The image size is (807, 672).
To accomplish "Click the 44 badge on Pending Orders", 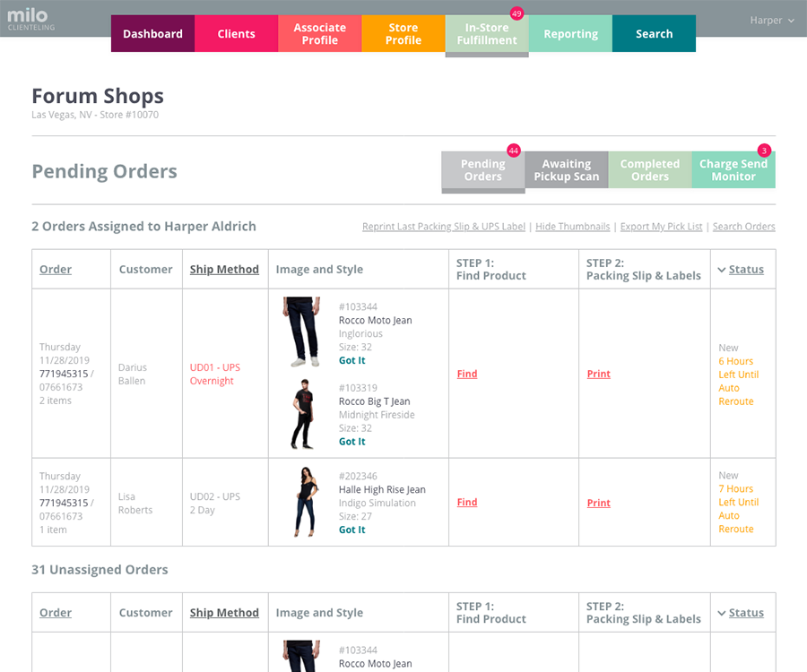I will (514, 151).
